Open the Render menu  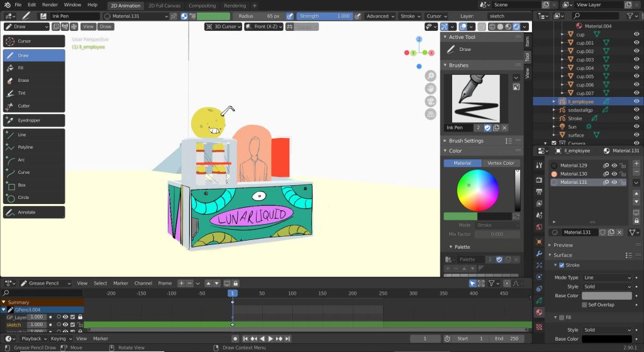50,4
